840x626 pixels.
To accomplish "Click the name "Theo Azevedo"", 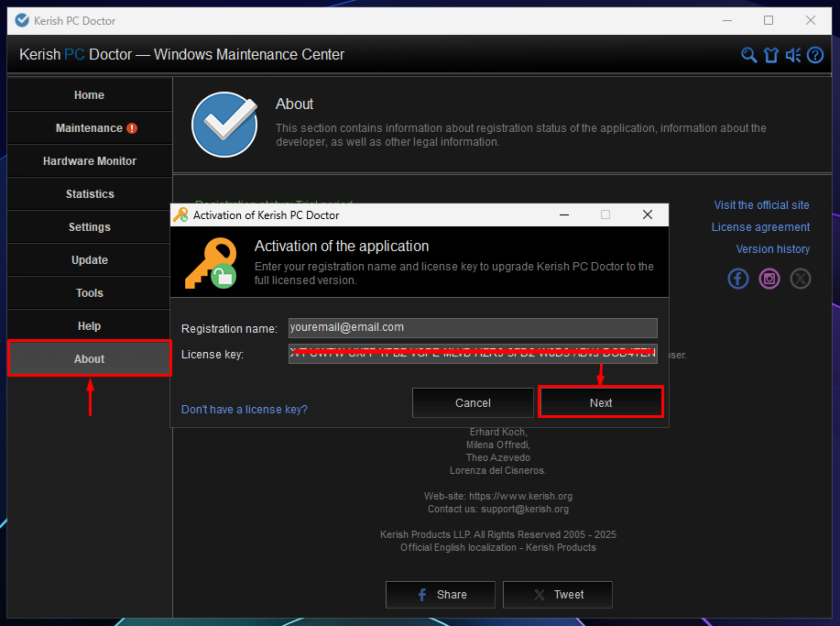I will (x=498, y=457).
